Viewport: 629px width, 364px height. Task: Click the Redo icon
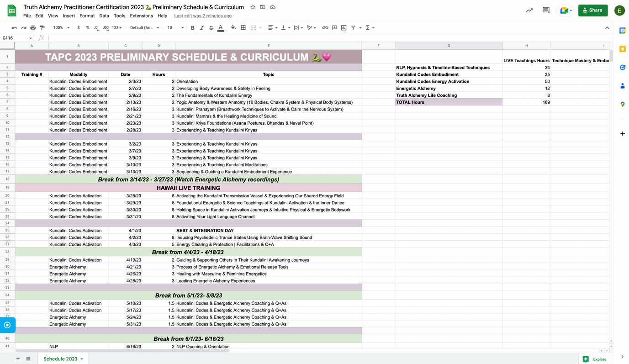(x=23, y=28)
